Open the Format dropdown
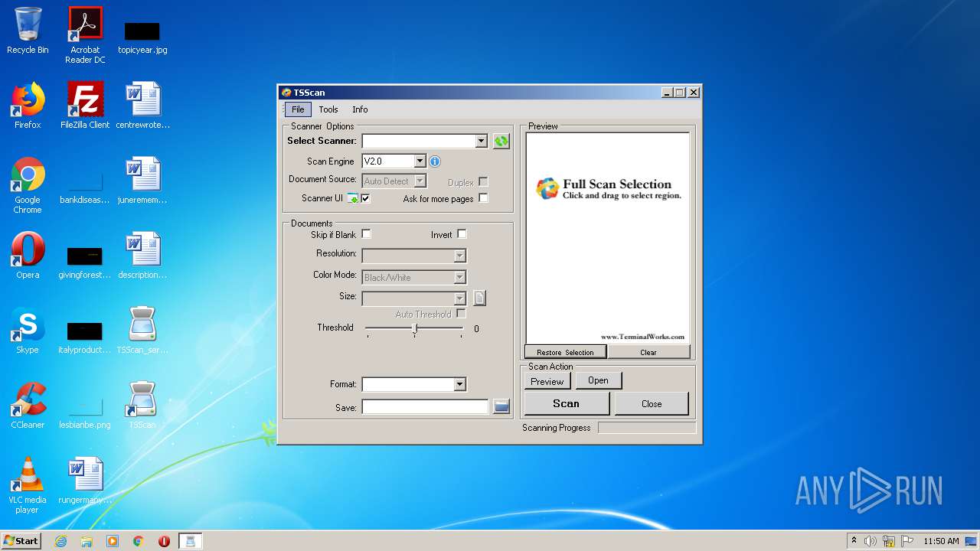The width and height of the screenshot is (980, 551). point(459,384)
